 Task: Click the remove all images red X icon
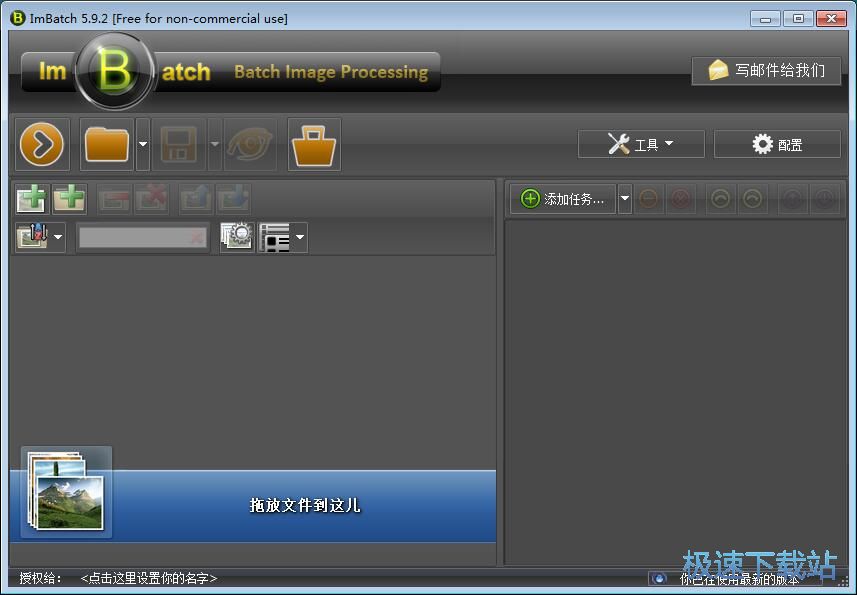coord(151,198)
